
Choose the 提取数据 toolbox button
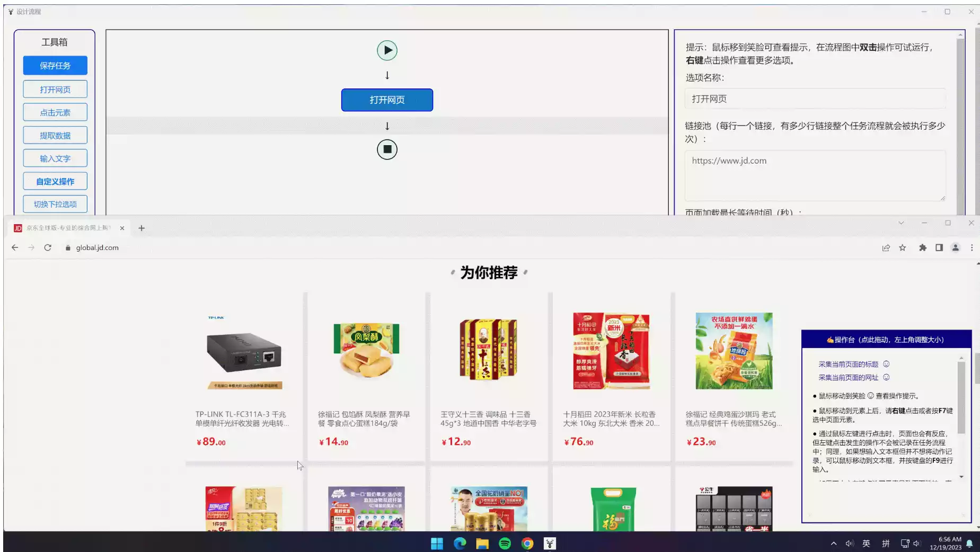click(55, 136)
